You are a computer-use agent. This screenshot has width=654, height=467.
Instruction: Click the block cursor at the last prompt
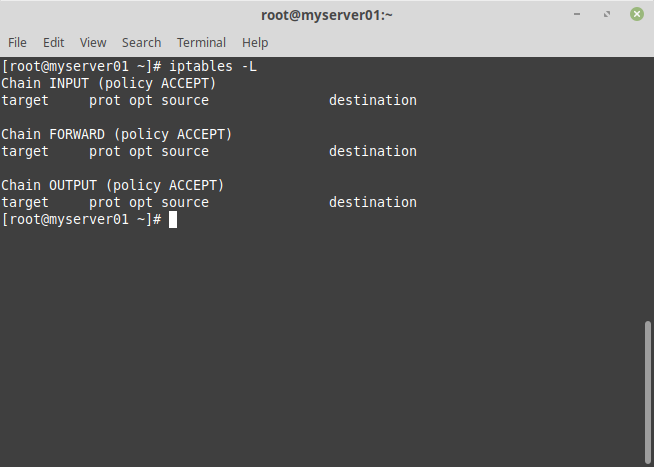[173, 219]
